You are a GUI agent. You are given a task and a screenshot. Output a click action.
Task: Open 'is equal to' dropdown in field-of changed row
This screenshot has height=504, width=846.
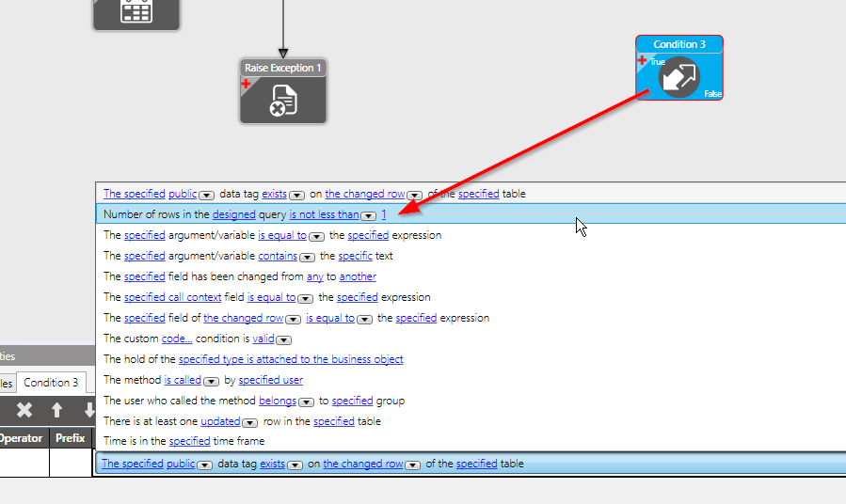tap(365, 319)
